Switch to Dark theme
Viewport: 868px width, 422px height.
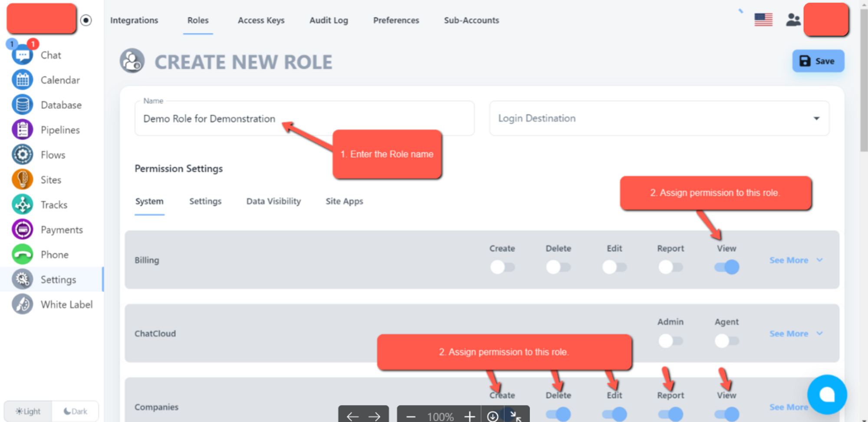tap(76, 411)
